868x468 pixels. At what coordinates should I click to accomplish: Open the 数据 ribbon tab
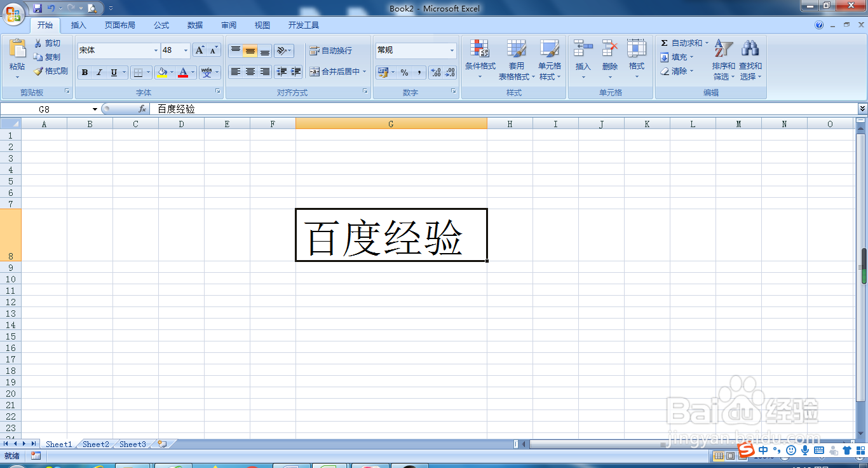[195, 25]
